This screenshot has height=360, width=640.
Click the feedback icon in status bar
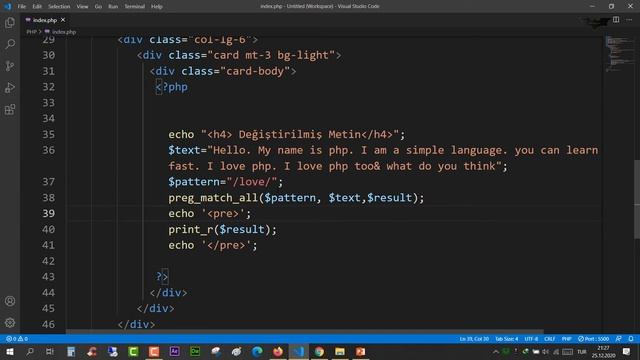pos(618,339)
